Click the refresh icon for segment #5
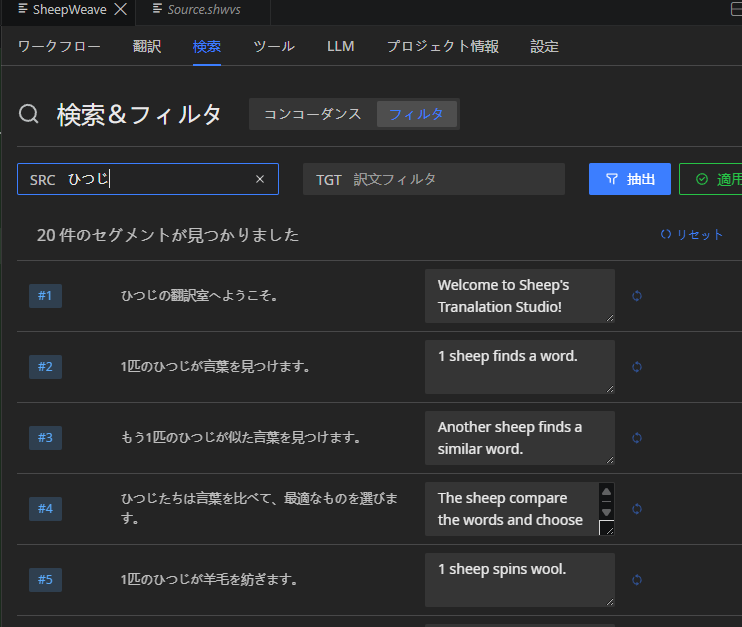 point(637,580)
